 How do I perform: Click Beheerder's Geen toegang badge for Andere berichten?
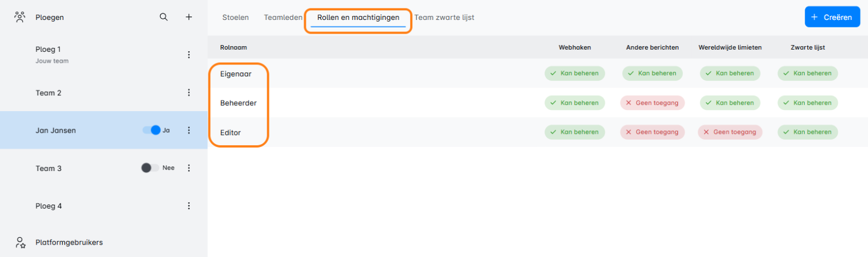point(652,103)
